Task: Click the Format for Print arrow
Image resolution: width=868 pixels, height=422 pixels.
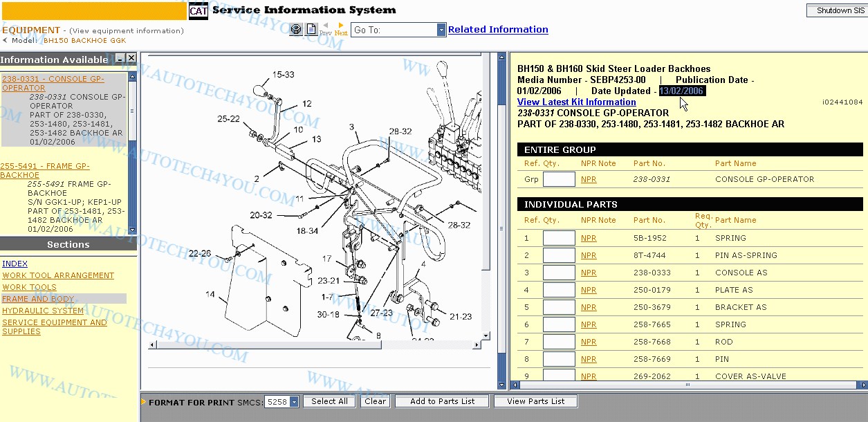Action: 144,402
